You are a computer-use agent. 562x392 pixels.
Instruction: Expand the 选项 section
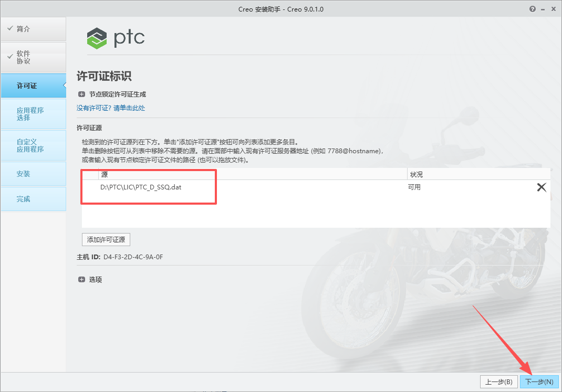pyautogui.click(x=95, y=279)
